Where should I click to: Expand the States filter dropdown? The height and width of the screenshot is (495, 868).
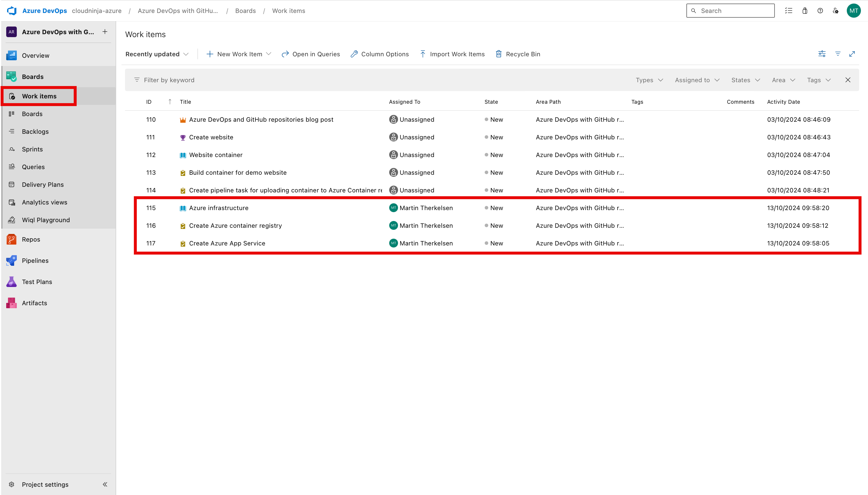pyautogui.click(x=745, y=80)
